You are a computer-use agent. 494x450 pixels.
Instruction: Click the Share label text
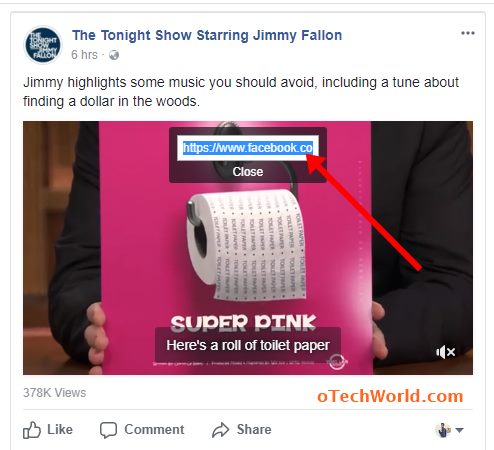[x=254, y=429]
